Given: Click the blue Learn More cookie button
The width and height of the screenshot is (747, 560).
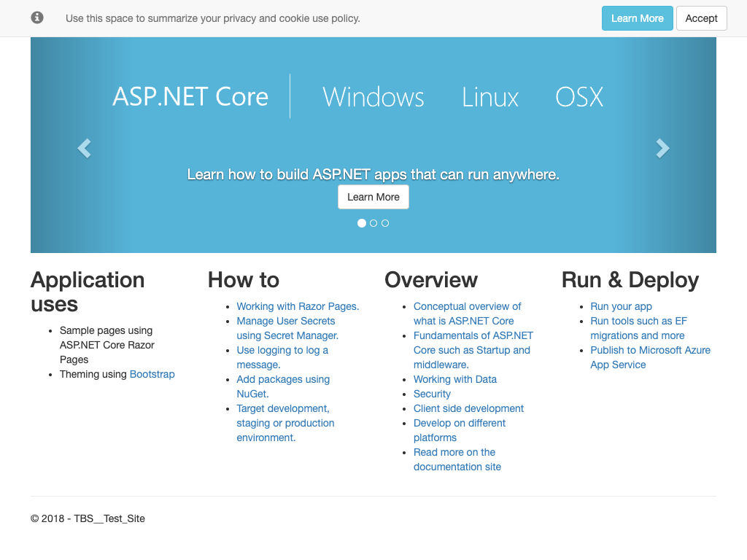Looking at the screenshot, I should coord(637,18).
